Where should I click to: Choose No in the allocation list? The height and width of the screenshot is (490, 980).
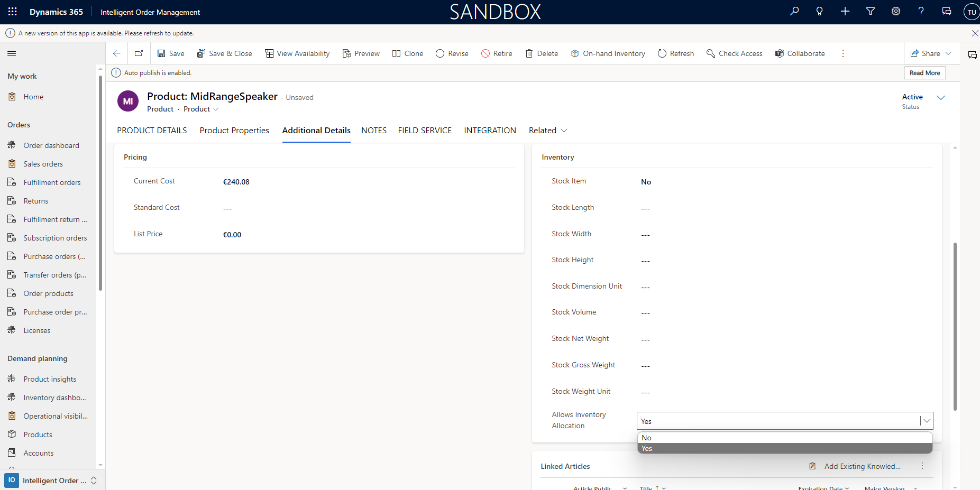(785, 438)
